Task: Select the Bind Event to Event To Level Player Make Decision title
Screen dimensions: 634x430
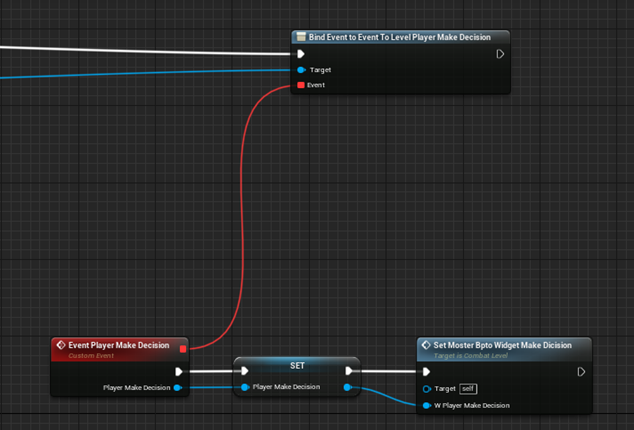Action: click(x=399, y=37)
